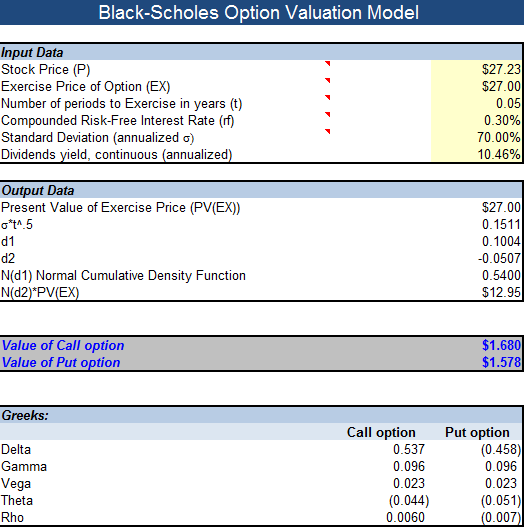Select the standard deviation cell 70.00%
This screenshot has width=524, height=529.
point(476,137)
